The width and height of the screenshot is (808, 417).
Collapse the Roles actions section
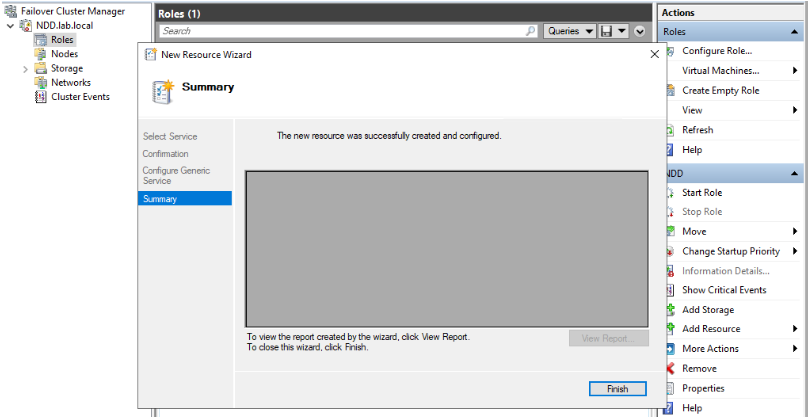[795, 31]
